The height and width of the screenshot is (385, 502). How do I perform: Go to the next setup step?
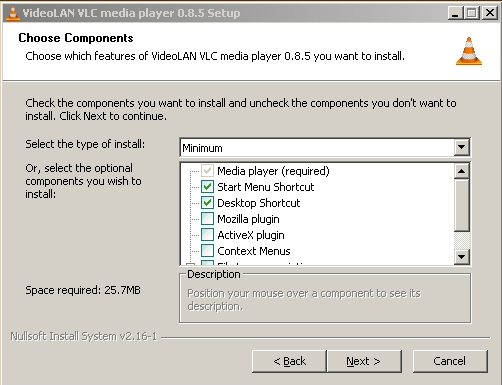(364, 361)
